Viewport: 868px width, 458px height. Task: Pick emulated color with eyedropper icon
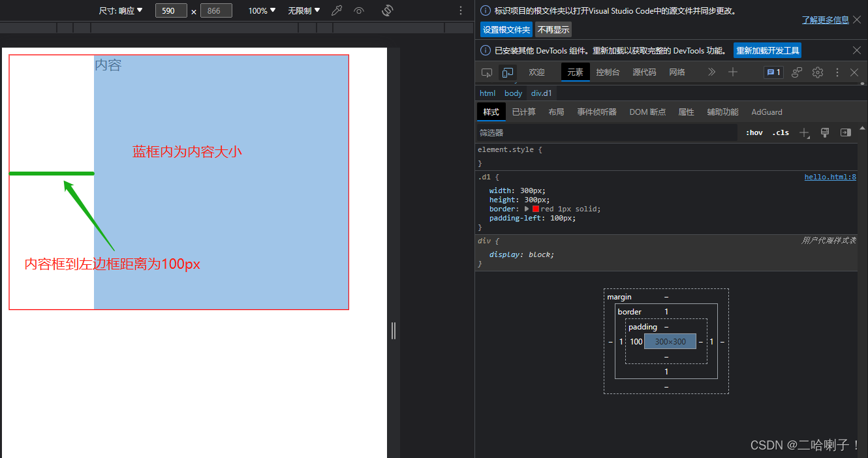(337, 10)
